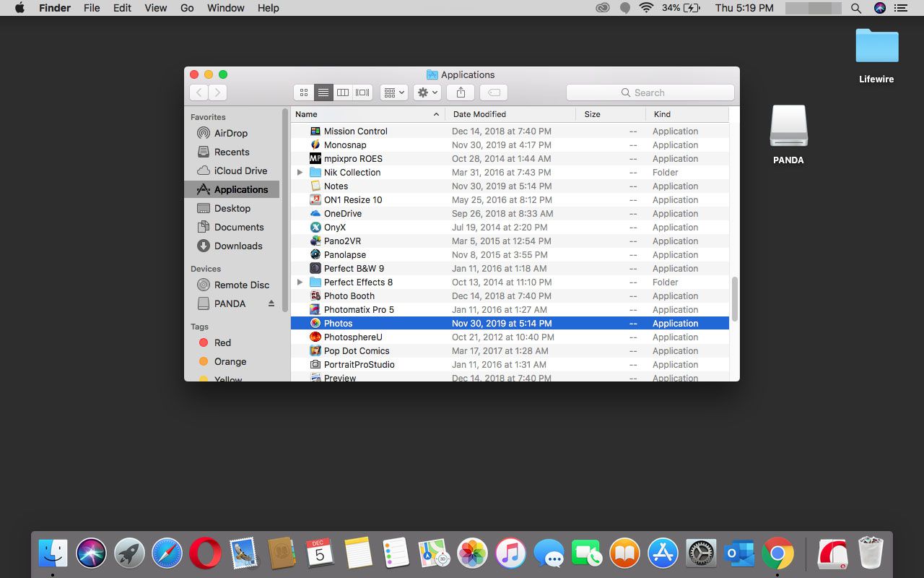The width and height of the screenshot is (924, 578).
Task: Expand the Perfect Effects 8 folder
Action: point(300,282)
